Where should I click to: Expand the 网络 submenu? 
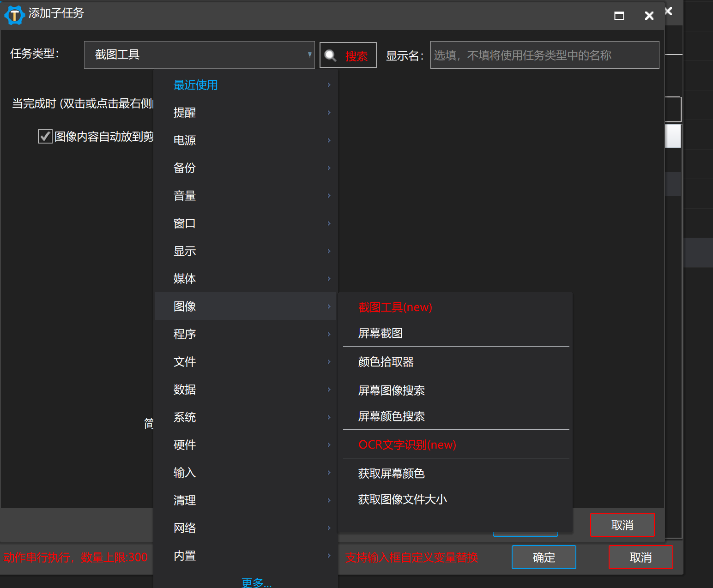click(246, 528)
